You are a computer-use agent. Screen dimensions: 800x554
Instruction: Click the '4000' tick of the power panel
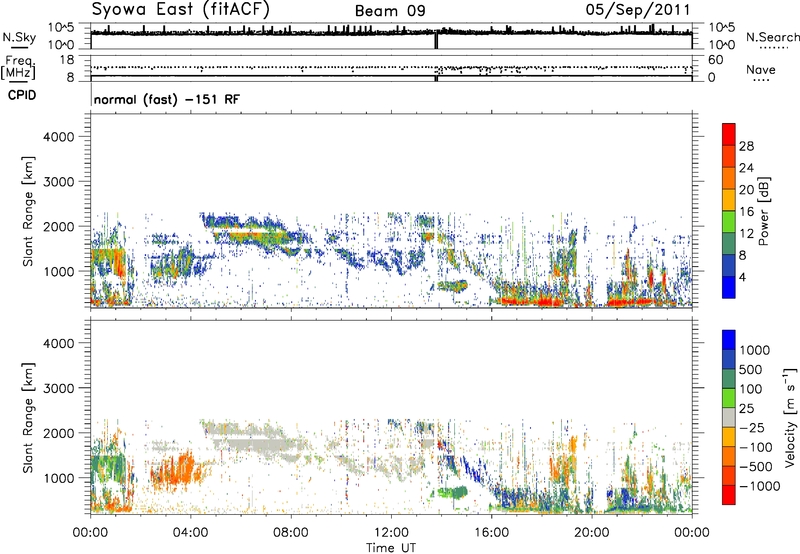click(x=59, y=137)
